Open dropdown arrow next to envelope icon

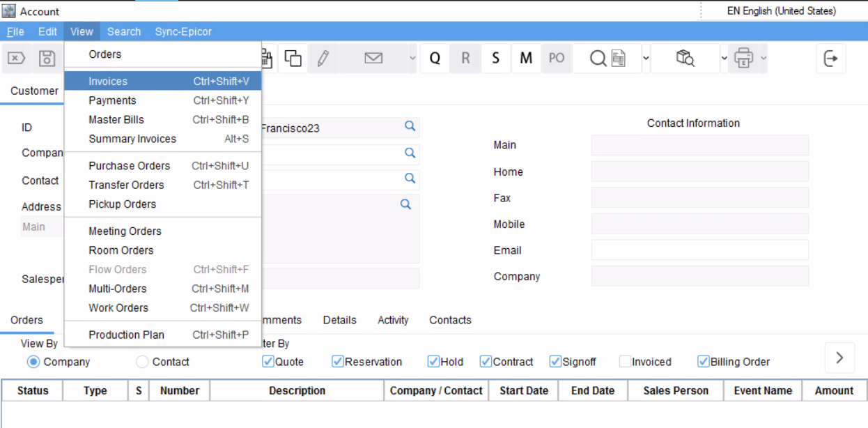412,59
